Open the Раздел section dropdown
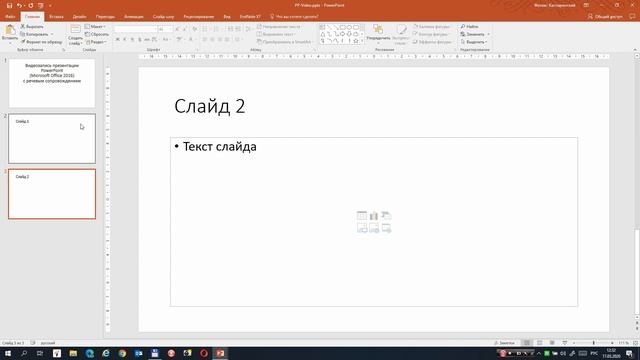This screenshot has height=360, width=640. (x=96, y=42)
